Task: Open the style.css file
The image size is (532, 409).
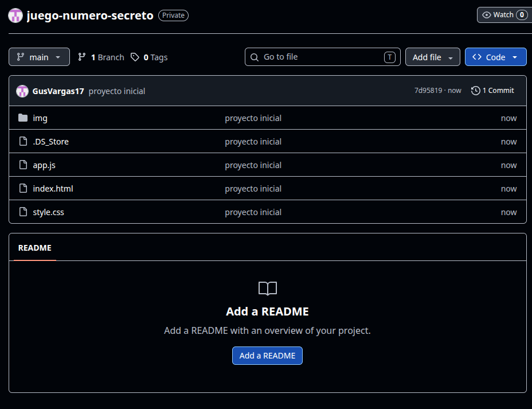Action: click(x=48, y=212)
